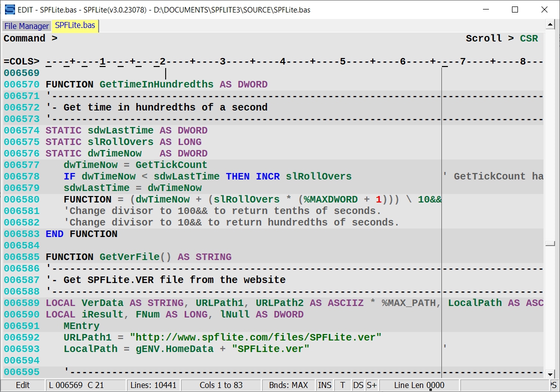
Task: Click the Edit mode status box
Action: [x=23, y=385]
